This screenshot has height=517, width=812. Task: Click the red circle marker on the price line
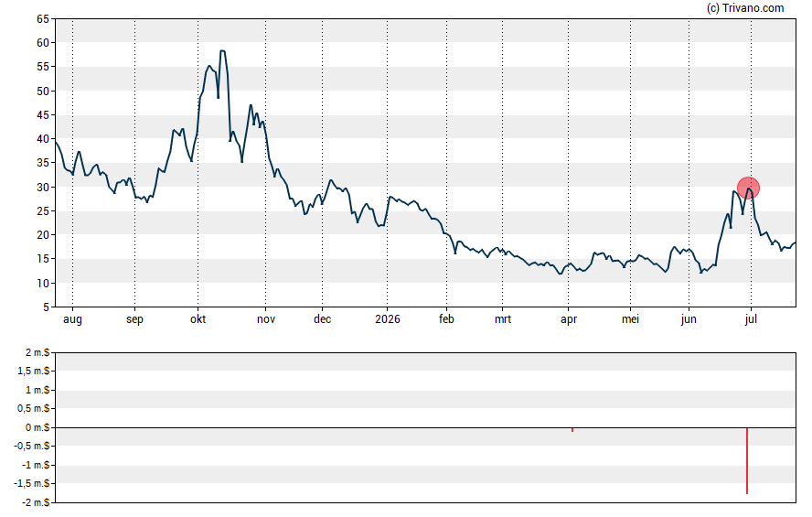click(x=748, y=188)
